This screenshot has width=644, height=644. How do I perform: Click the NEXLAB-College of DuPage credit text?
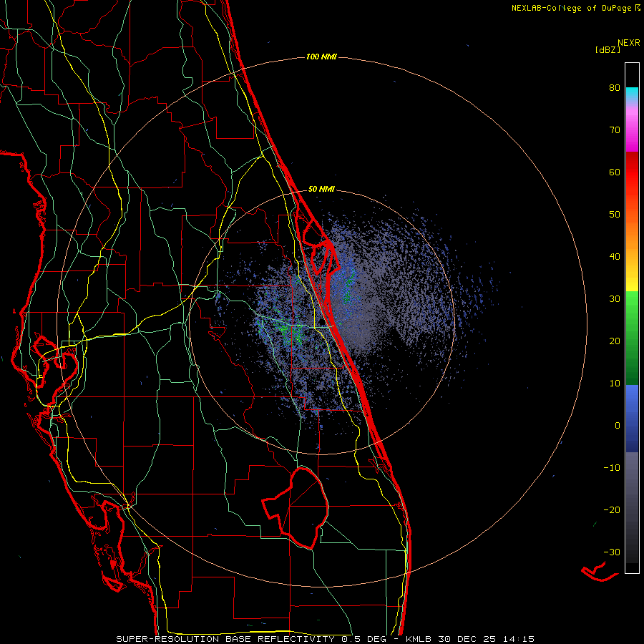571,8
